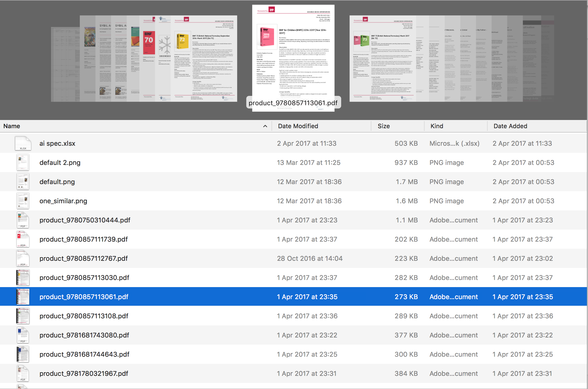Click icon of product_9780857113030.pdf
The height and width of the screenshot is (389, 588).
point(23,278)
